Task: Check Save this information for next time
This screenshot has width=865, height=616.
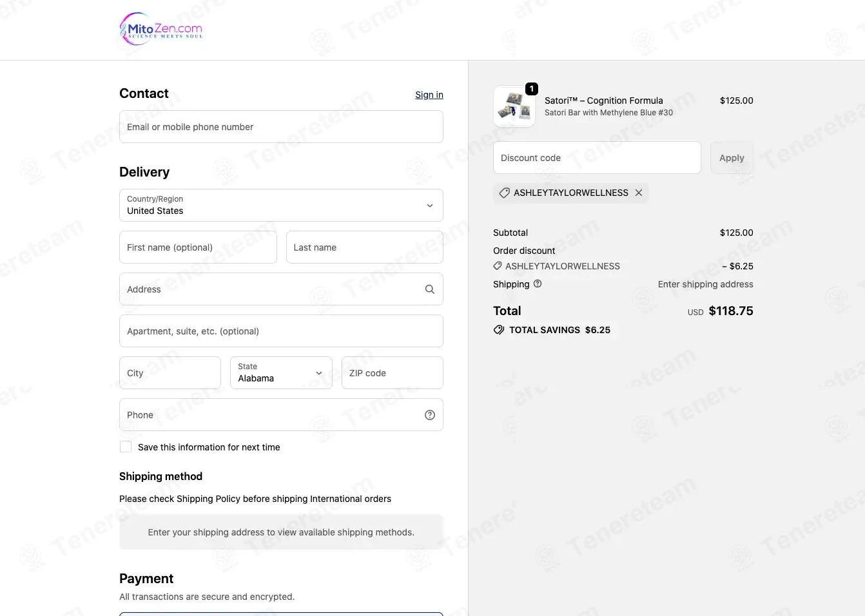Action: (126, 447)
